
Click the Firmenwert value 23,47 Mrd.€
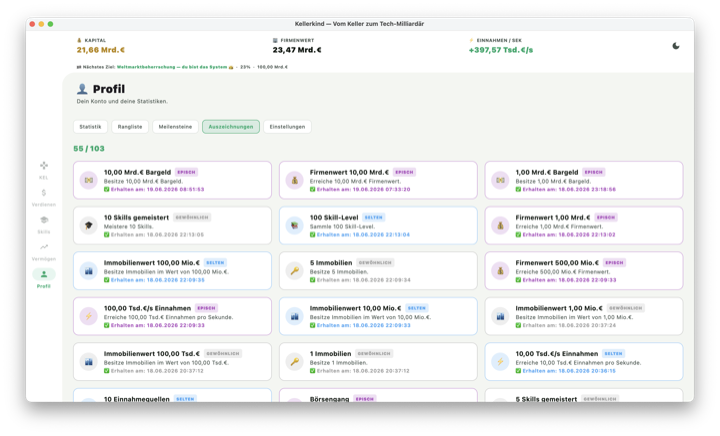point(297,50)
